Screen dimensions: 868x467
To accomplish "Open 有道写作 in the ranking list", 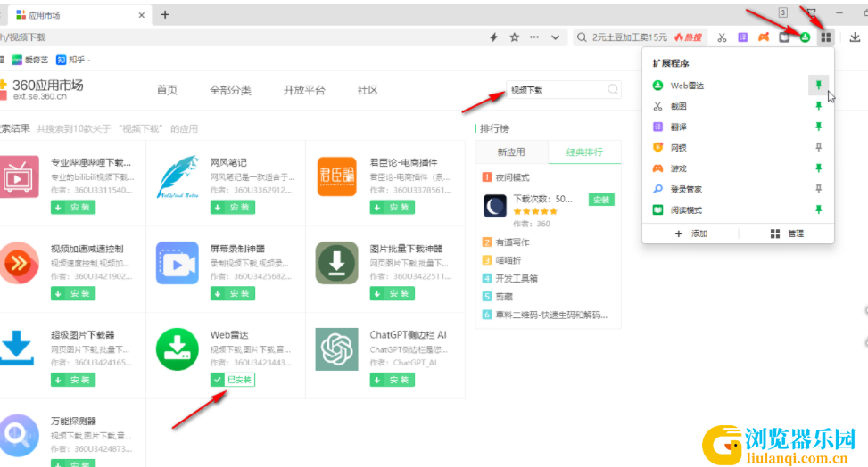I will (x=512, y=242).
